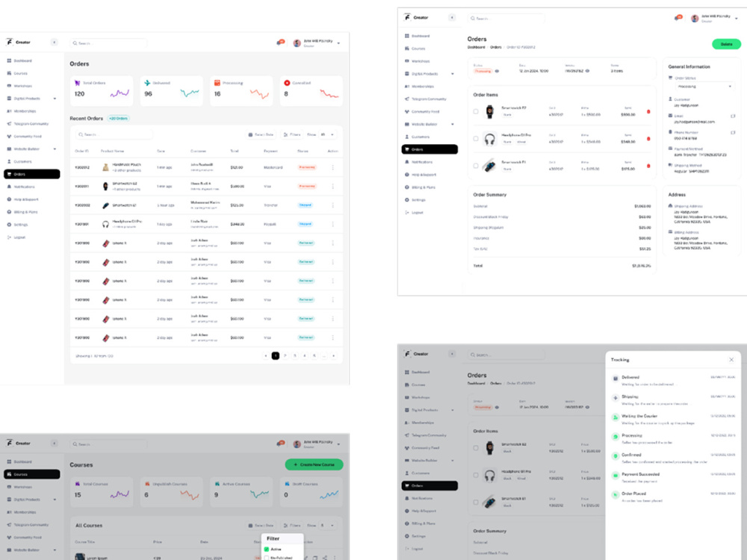This screenshot has height=560, width=747.
Task: Go to page 2 in the Recent Orders pagination
Action: 285,355
